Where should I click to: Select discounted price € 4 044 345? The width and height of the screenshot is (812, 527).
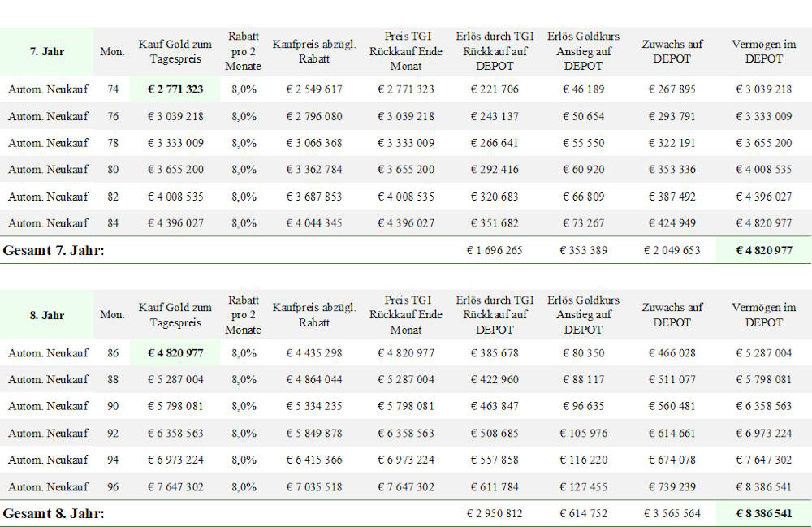(x=314, y=223)
